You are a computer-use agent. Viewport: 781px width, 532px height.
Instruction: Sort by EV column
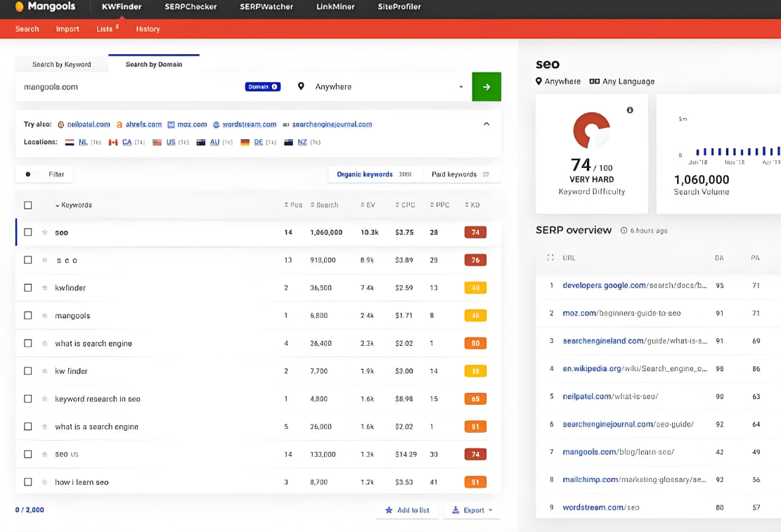(368, 205)
